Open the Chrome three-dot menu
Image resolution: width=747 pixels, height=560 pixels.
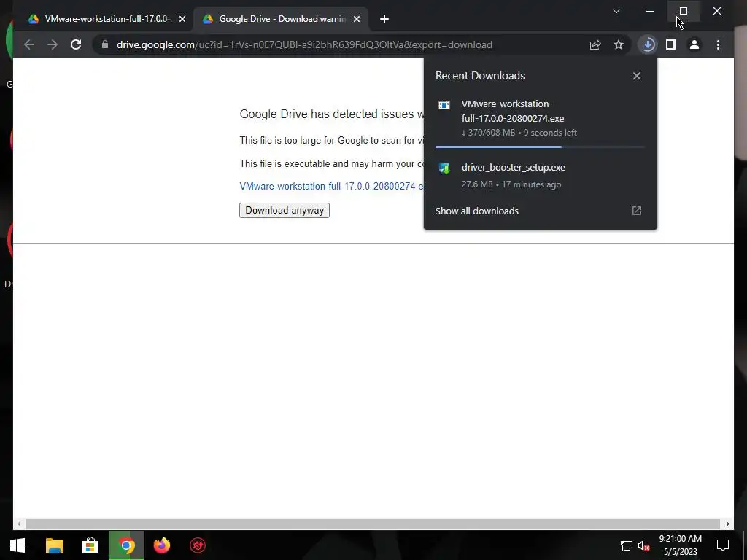tap(718, 44)
